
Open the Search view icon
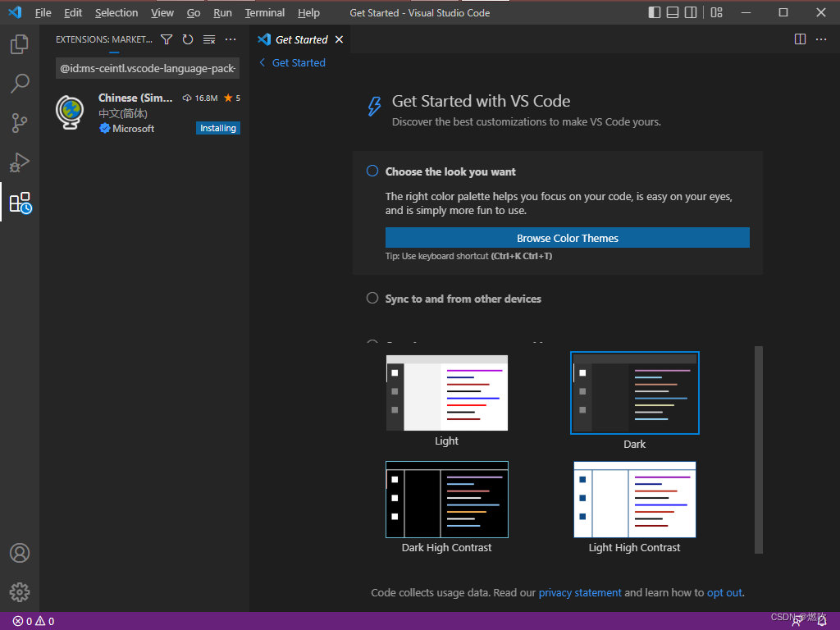coord(20,84)
